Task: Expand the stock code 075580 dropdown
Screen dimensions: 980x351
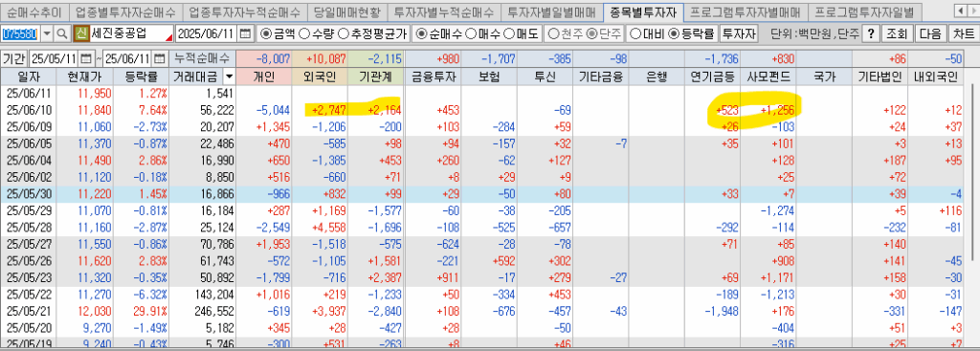Action: [47, 33]
